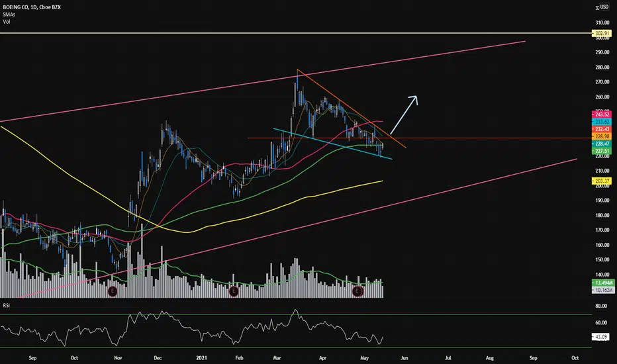The width and height of the screenshot is (617, 364).
Task: Click the Dec label on time axis
Action: pyautogui.click(x=158, y=358)
